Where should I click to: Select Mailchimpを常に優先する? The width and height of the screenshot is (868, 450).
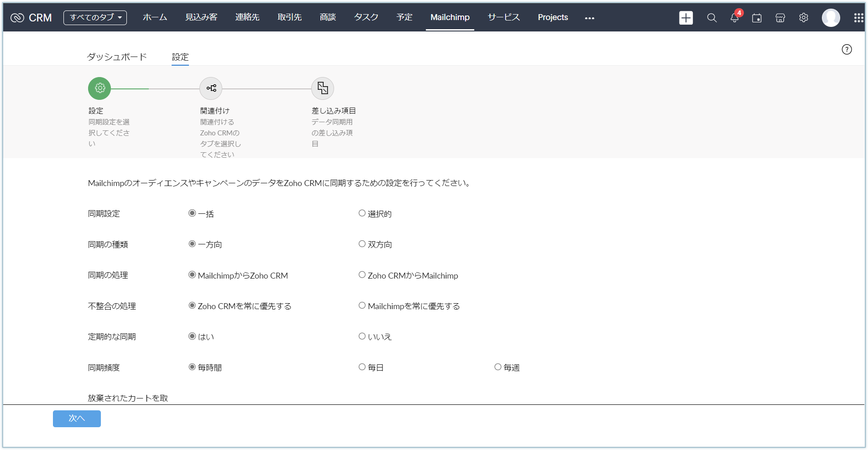click(x=362, y=305)
